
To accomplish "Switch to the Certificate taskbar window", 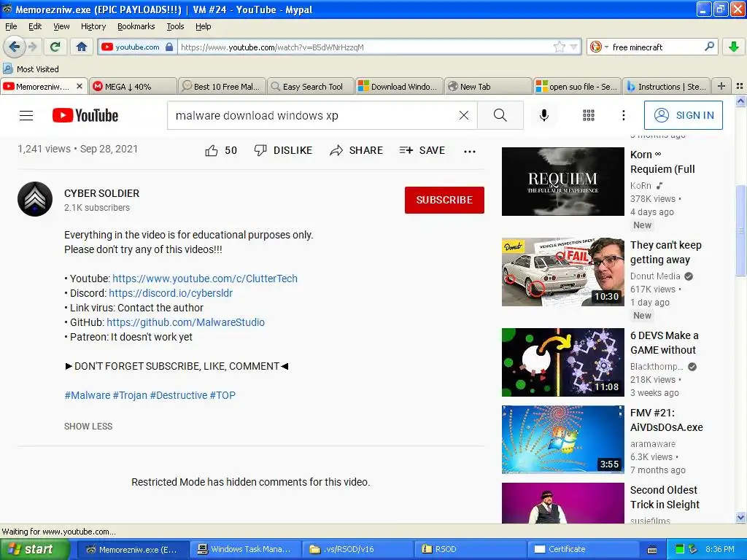I will click(582, 549).
